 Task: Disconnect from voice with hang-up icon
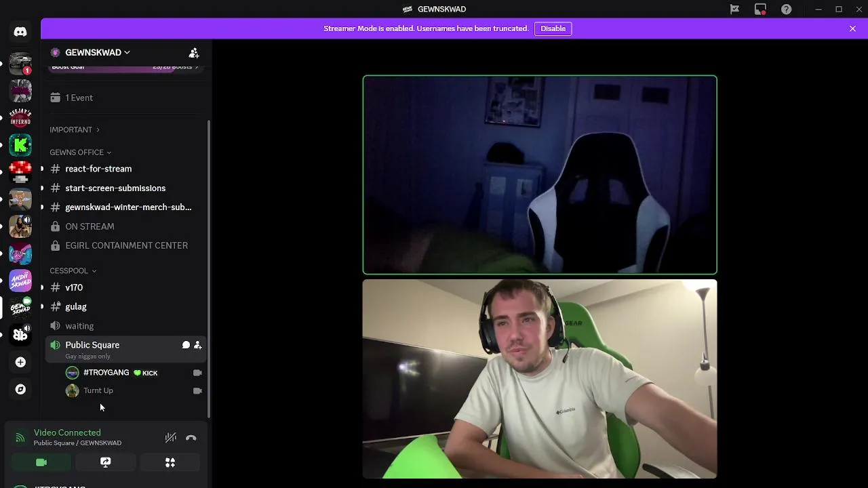(191, 438)
